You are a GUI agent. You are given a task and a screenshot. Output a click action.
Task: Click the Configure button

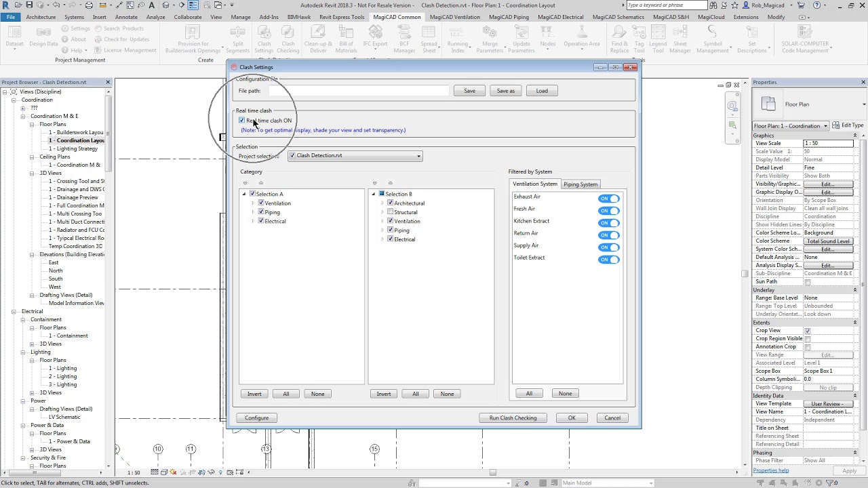tap(257, 418)
